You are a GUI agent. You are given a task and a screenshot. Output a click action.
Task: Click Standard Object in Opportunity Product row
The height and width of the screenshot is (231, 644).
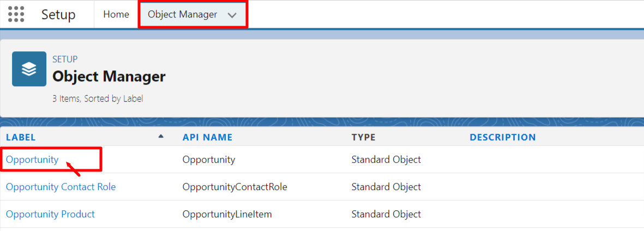pos(386,214)
